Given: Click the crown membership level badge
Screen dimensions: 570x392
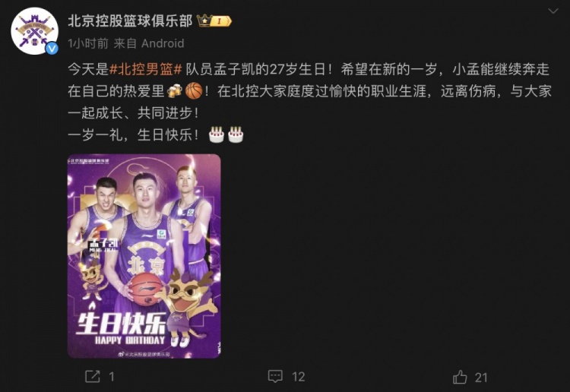Looking at the screenshot, I should click(214, 21).
